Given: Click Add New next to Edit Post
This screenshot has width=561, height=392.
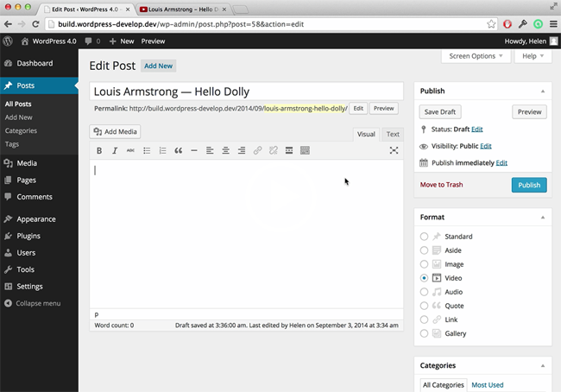Looking at the screenshot, I should 159,66.
